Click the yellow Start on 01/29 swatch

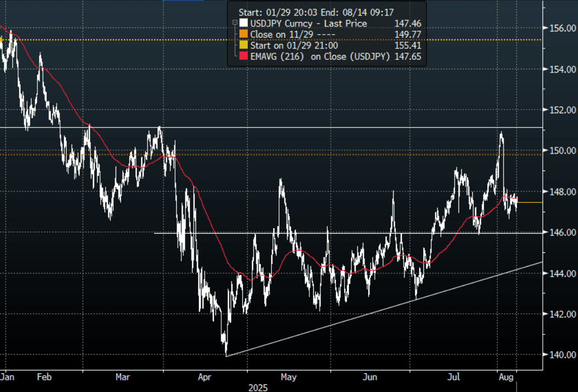pos(243,45)
